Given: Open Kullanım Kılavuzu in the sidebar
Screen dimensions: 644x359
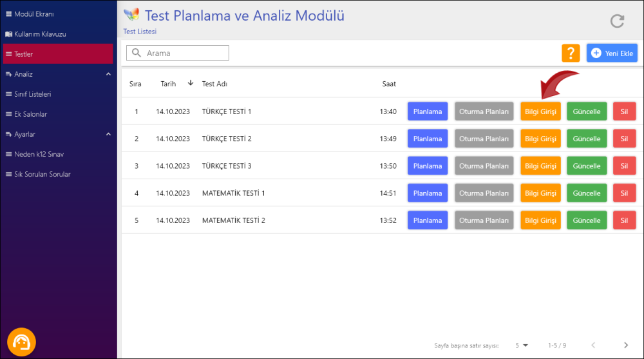Looking at the screenshot, I should 40,34.
